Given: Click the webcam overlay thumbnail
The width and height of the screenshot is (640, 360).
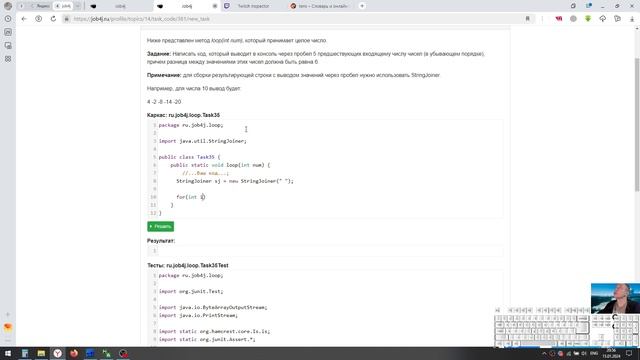Looking at the screenshot, I should 615,298.
